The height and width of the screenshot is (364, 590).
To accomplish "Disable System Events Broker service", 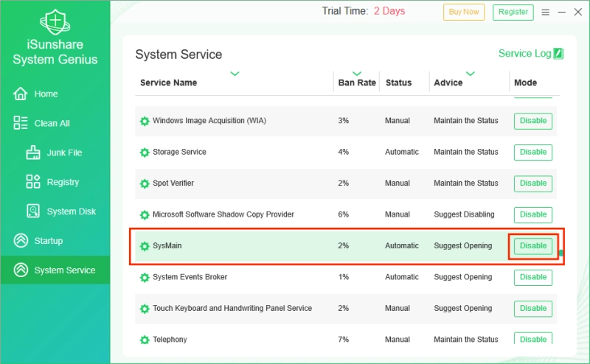I will point(532,277).
